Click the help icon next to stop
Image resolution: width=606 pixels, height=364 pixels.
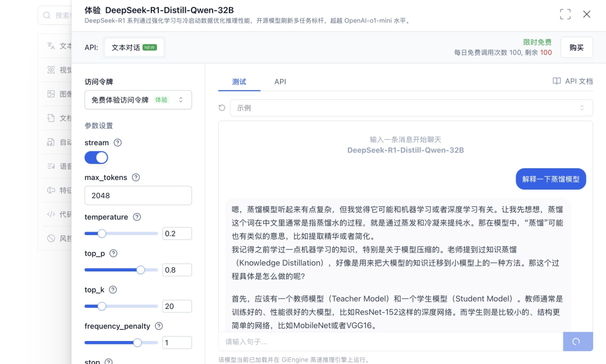tap(109, 362)
